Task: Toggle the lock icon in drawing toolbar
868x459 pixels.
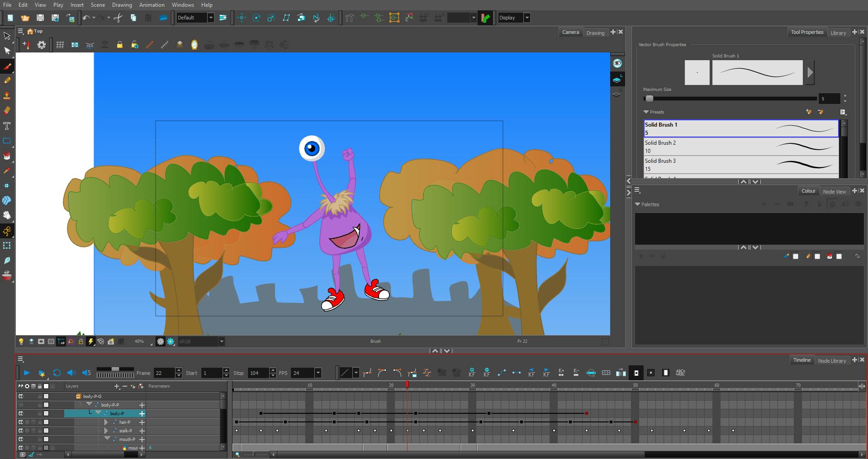Action: pos(120,45)
